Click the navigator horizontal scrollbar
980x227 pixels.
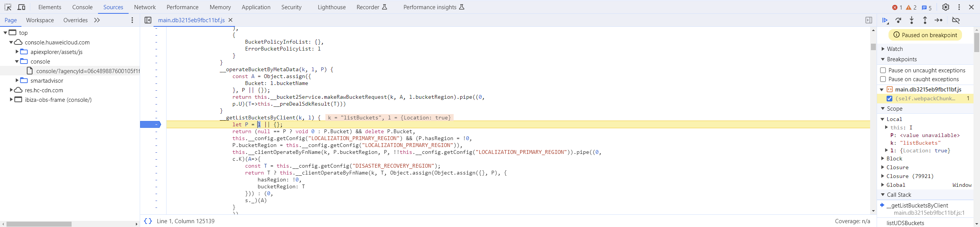click(39, 224)
